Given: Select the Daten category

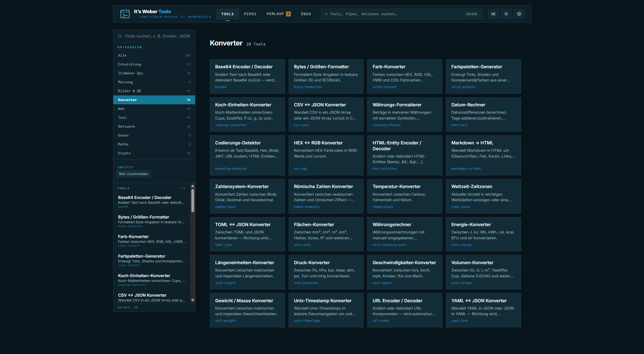Looking at the screenshot, I should tap(154, 135).
